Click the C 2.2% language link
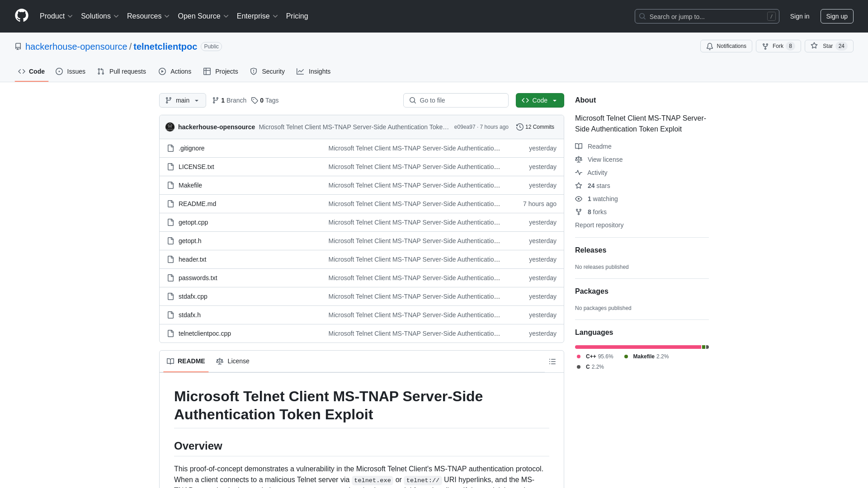 pyautogui.click(x=590, y=367)
